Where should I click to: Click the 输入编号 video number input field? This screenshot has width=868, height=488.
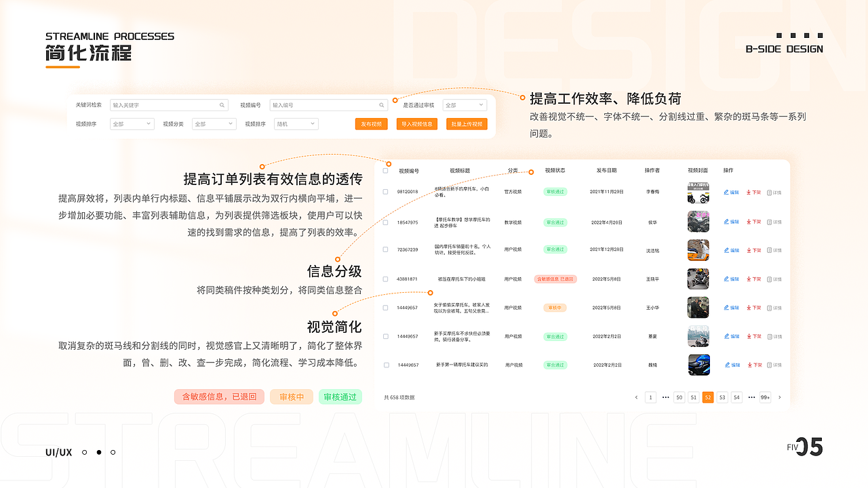[329, 105]
